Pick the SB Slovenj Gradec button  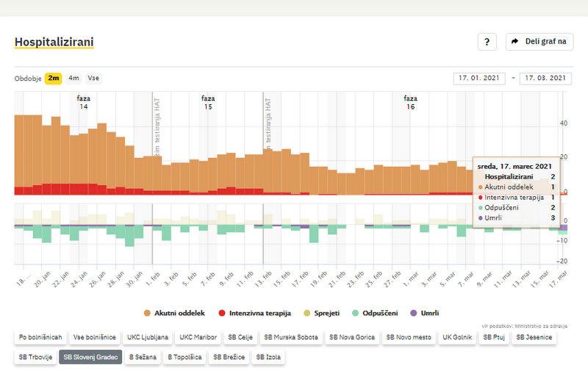coord(90,358)
